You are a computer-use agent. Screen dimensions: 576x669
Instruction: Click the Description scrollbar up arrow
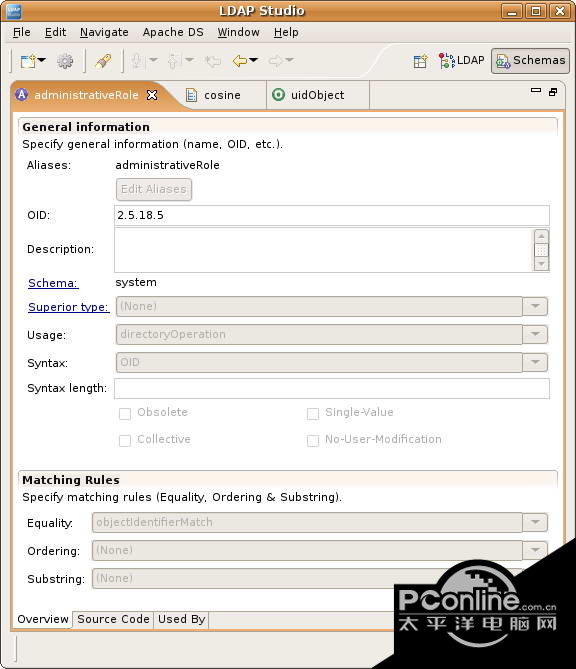(541, 236)
